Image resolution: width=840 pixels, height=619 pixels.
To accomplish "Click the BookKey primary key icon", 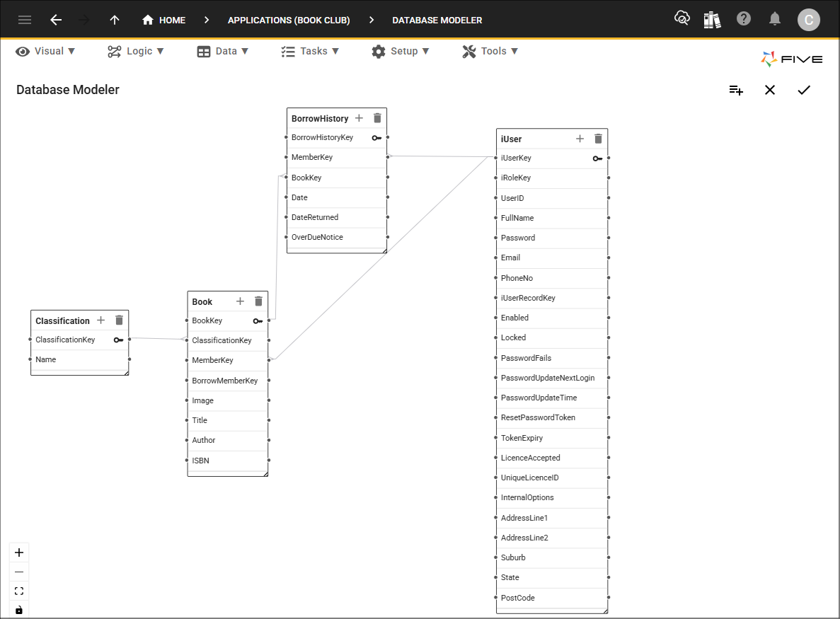I will [258, 321].
